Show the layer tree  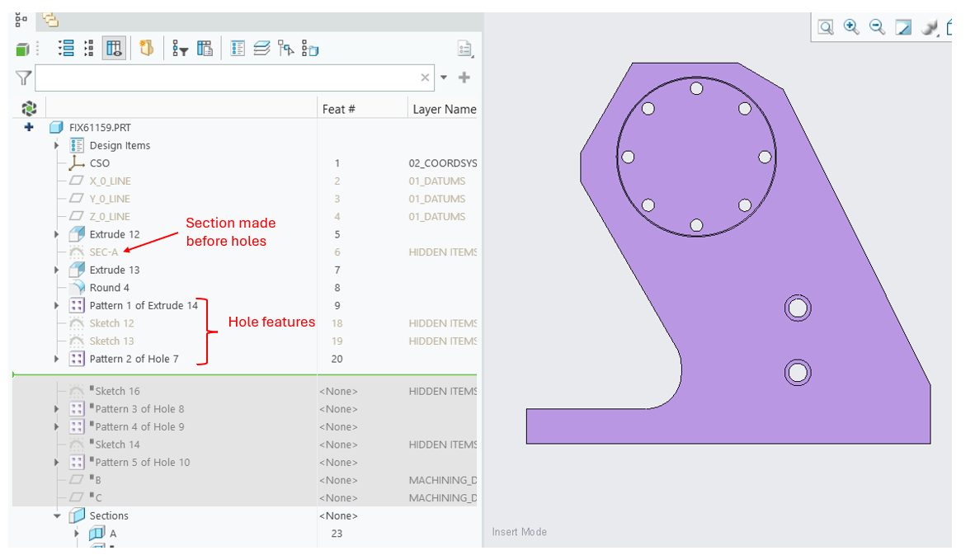pyautogui.click(x=261, y=48)
